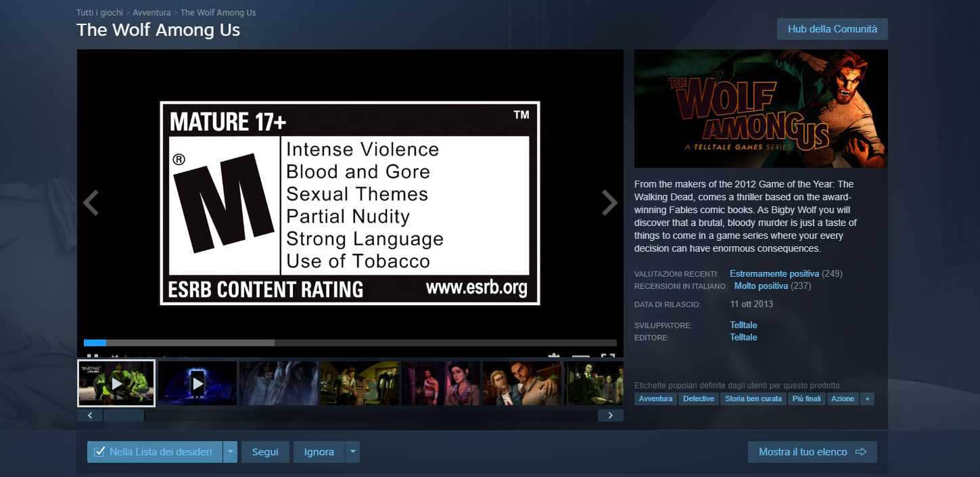Navigate to 'Tutti i giochi' breadcrumb
This screenshot has height=477, width=980.
pos(99,13)
